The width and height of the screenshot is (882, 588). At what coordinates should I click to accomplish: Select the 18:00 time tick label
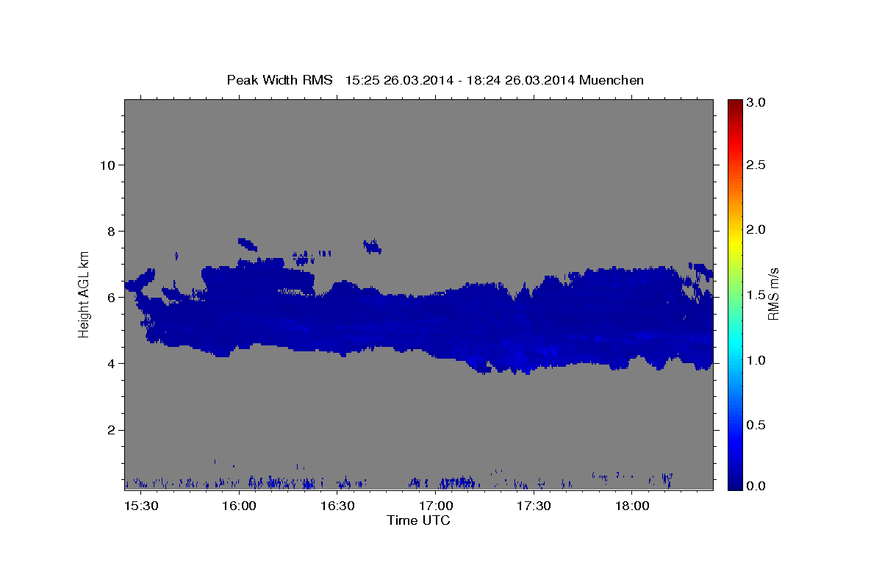pyautogui.click(x=632, y=506)
